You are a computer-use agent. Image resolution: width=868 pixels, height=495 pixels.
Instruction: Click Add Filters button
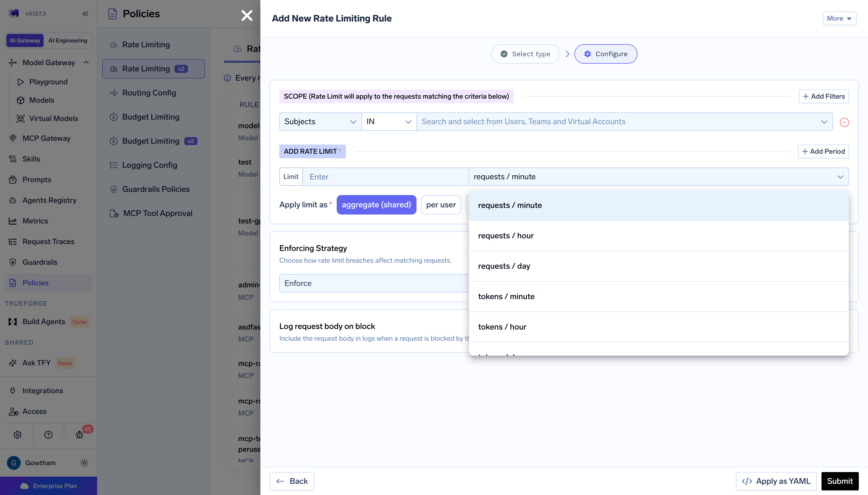[824, 97]
